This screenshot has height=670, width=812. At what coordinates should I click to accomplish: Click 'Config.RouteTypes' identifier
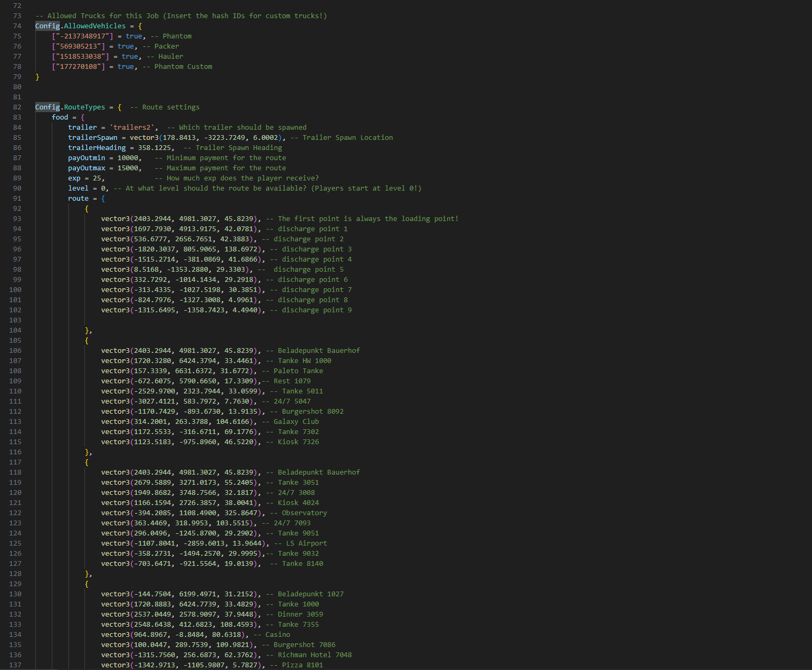point(70,107)
